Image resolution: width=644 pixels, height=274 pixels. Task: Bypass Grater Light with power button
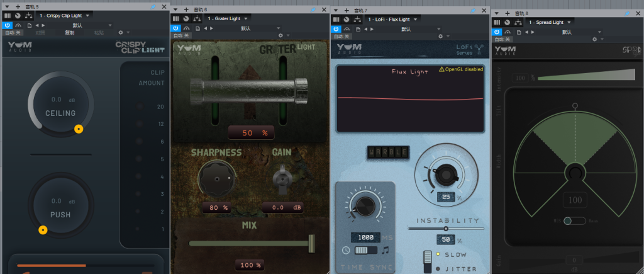pos(176,28)
